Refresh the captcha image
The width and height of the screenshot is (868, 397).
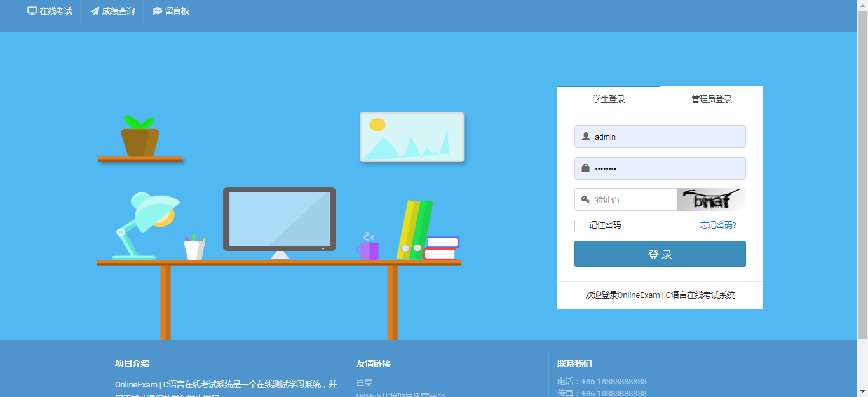711,199
